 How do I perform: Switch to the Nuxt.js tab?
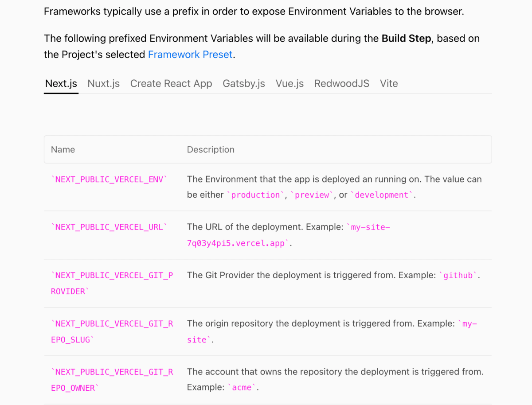104,84
